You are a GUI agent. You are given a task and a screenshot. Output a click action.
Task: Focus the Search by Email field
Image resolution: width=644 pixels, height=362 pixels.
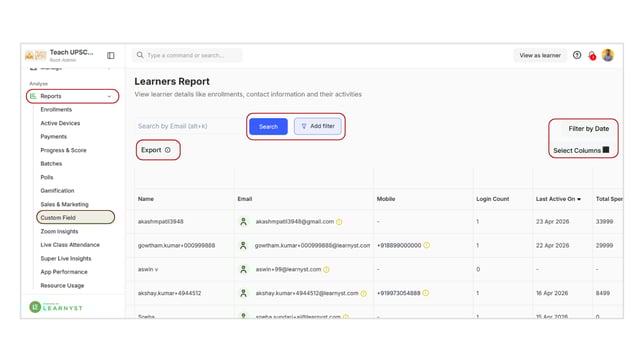[x=189, y=126]
